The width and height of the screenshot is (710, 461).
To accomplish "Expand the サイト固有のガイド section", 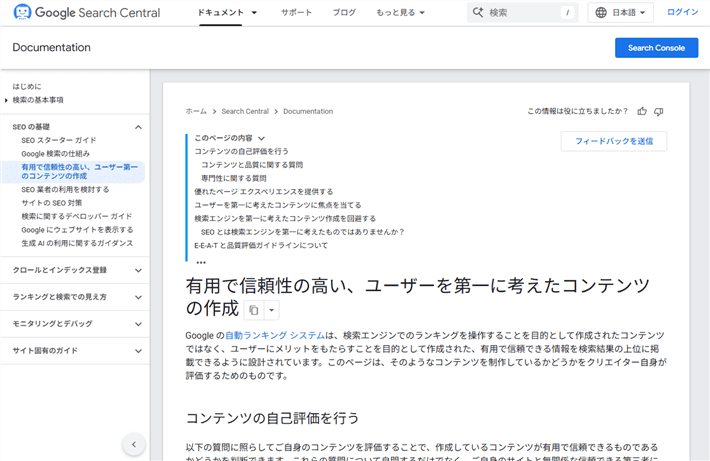I will click(x=138, y=351).
